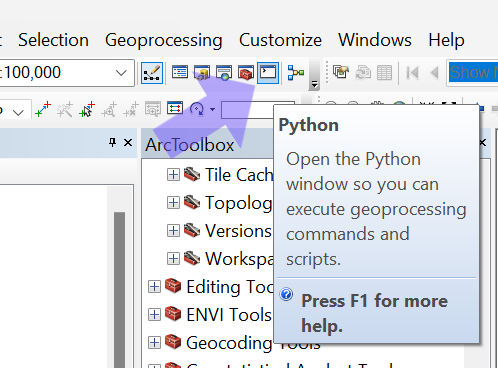Go to previous page arrow icon
Image resolution: width=498 pixels, height=368 pixels.
click(434, 72)
